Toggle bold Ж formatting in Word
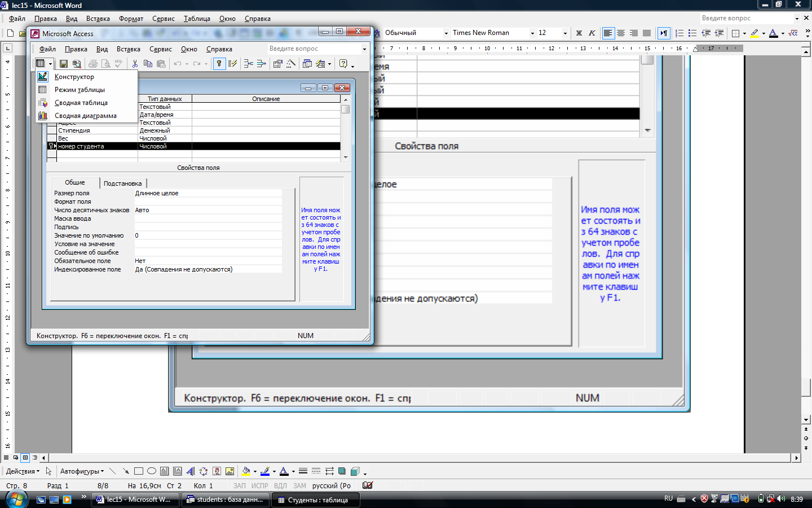812x508 pixels. pyautogui.click(x=579, y=33)
